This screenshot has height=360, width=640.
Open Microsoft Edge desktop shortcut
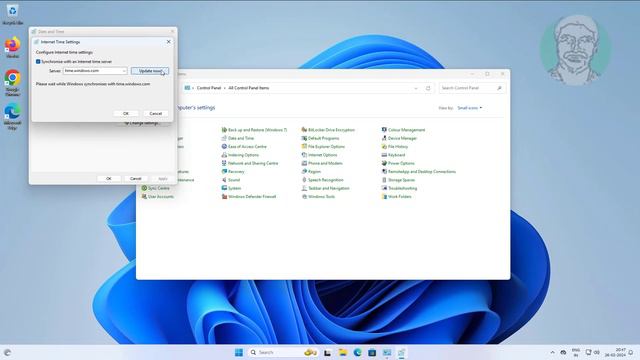[x=13, y=117]
